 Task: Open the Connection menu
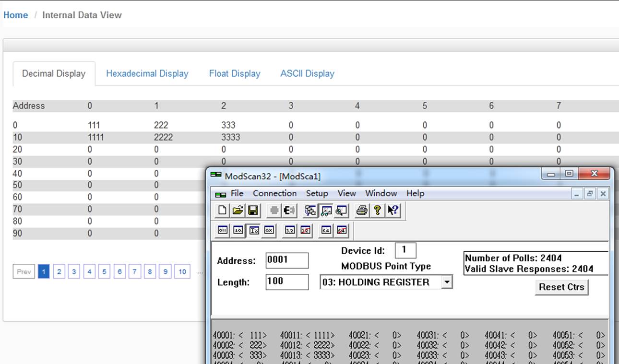tap(274, 193)
